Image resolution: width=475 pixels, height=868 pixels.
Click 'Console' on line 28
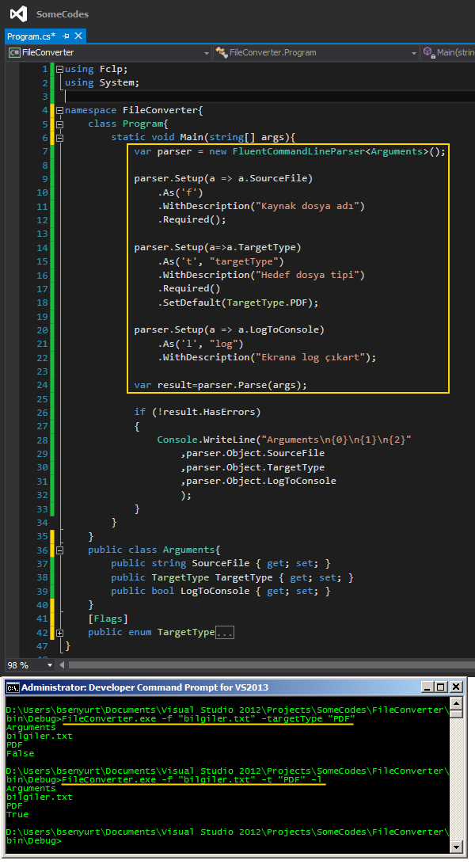[x=177, y=440]
